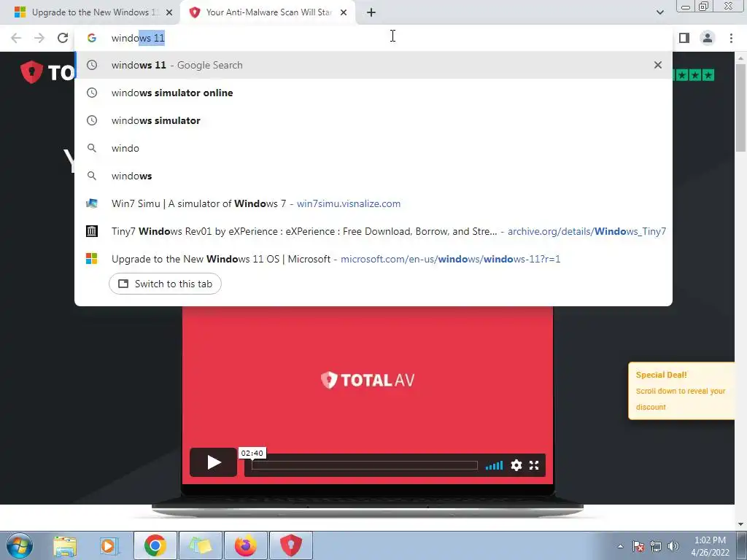Close the Anti-Malware Scan tab

click(x=344, y=12)
